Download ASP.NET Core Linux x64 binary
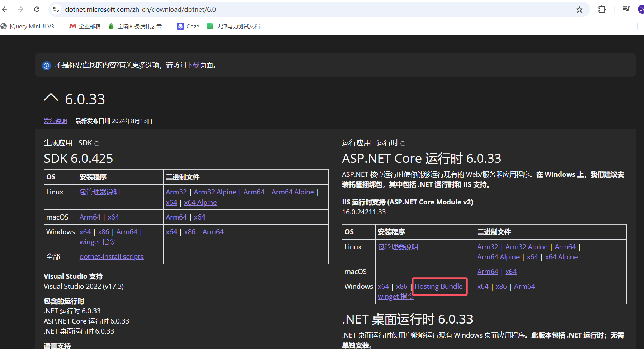Viewport: 644px width, 349px height. (532, 257)
